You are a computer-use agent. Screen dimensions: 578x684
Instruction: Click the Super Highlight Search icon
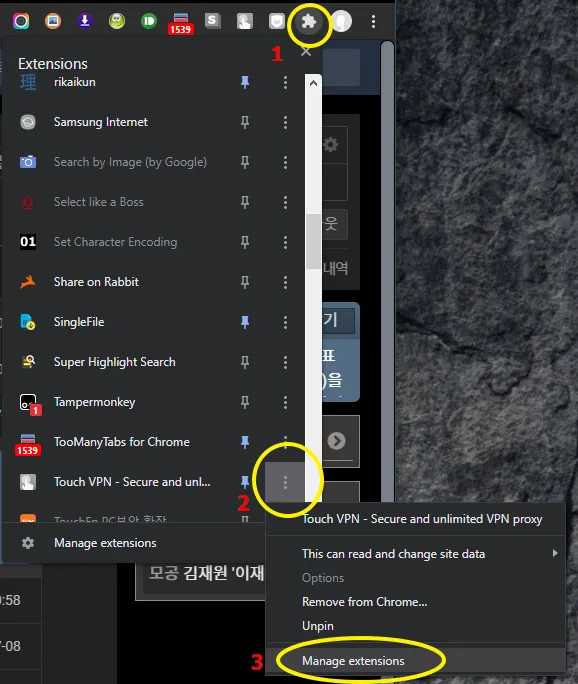pos(28,362)
